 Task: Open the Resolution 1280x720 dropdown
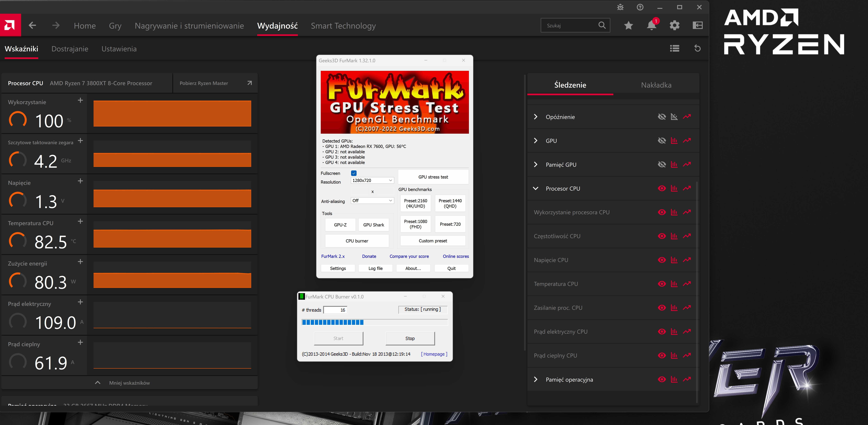click(372, 180)
